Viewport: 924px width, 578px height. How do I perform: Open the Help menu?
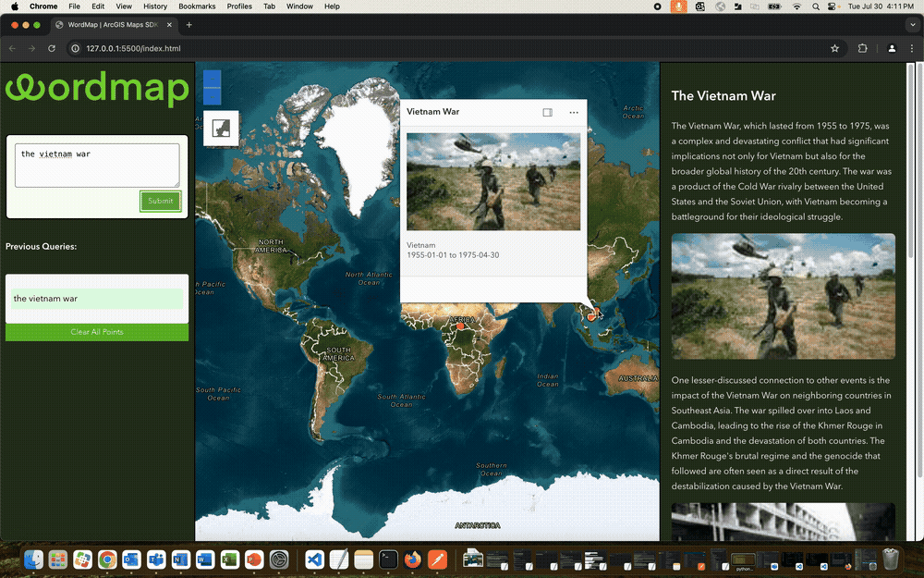(x=332, y=6)
